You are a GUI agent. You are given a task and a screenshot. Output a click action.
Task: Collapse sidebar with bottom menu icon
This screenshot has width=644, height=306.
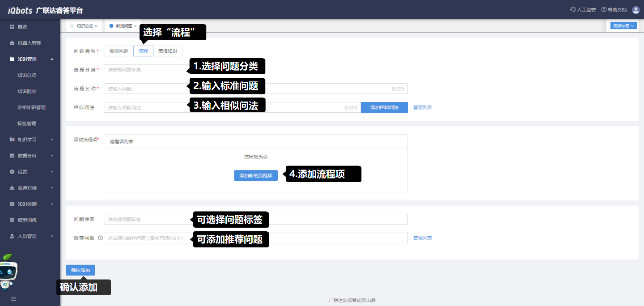[13, 298]
